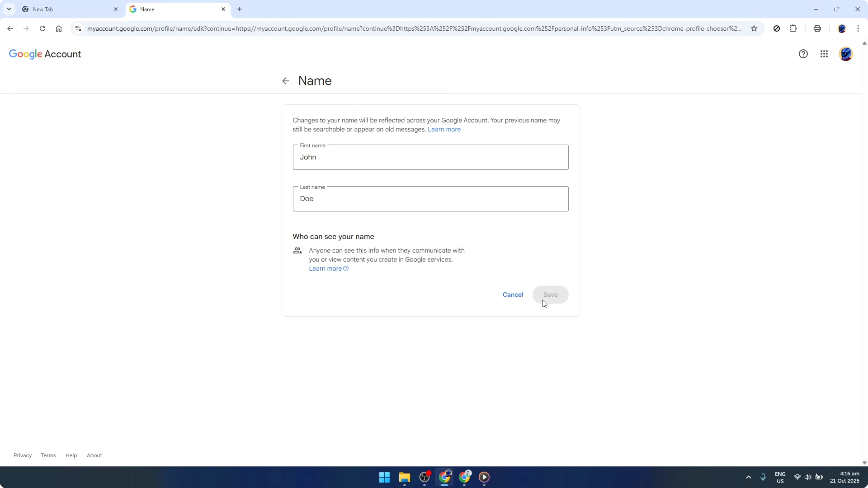View site information icon in address bar

click(78, 29)
